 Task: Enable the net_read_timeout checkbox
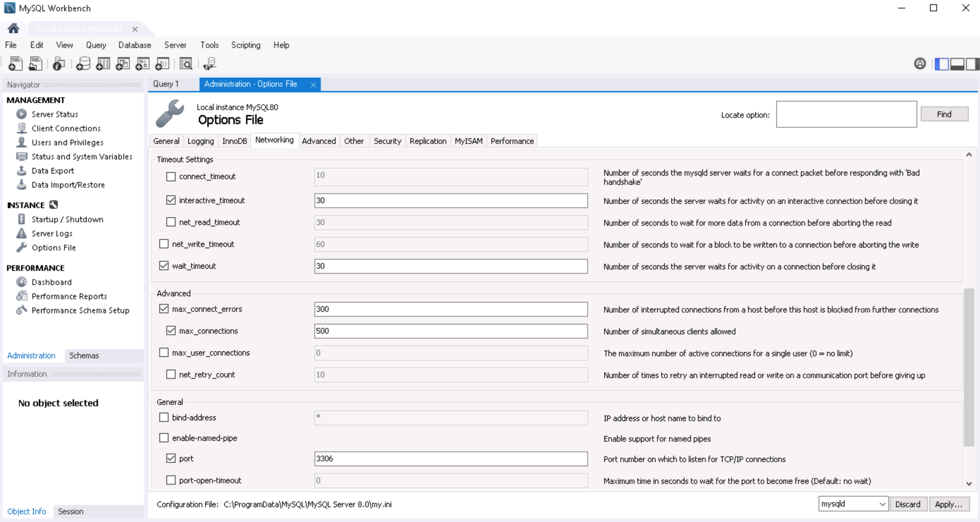(x=171, y=222)
